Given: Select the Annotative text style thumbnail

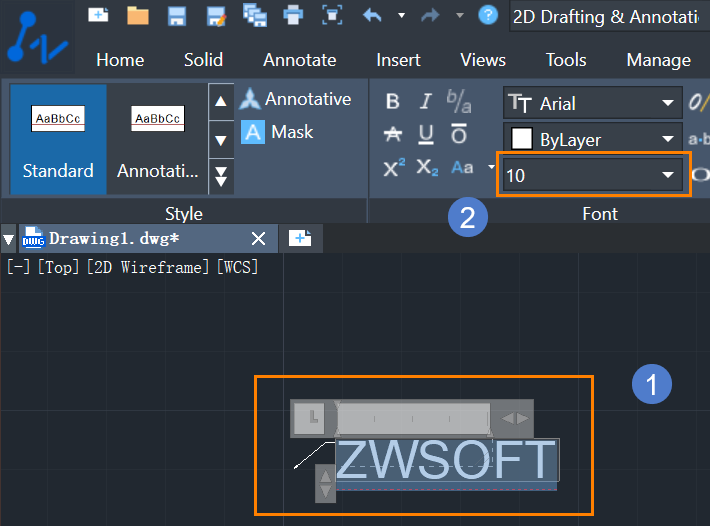Looking at the screenshot, I should [x=158, y=139].
